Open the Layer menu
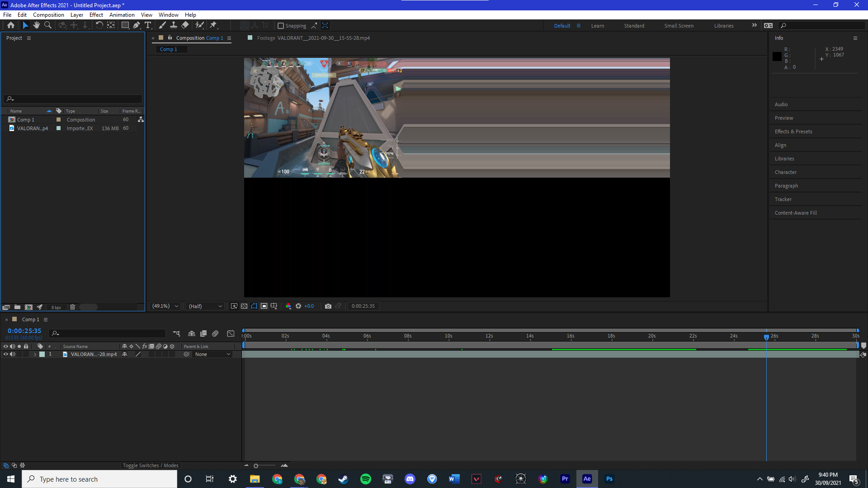The width and height of the screenshot is (868, 488). tap(77, 15)
